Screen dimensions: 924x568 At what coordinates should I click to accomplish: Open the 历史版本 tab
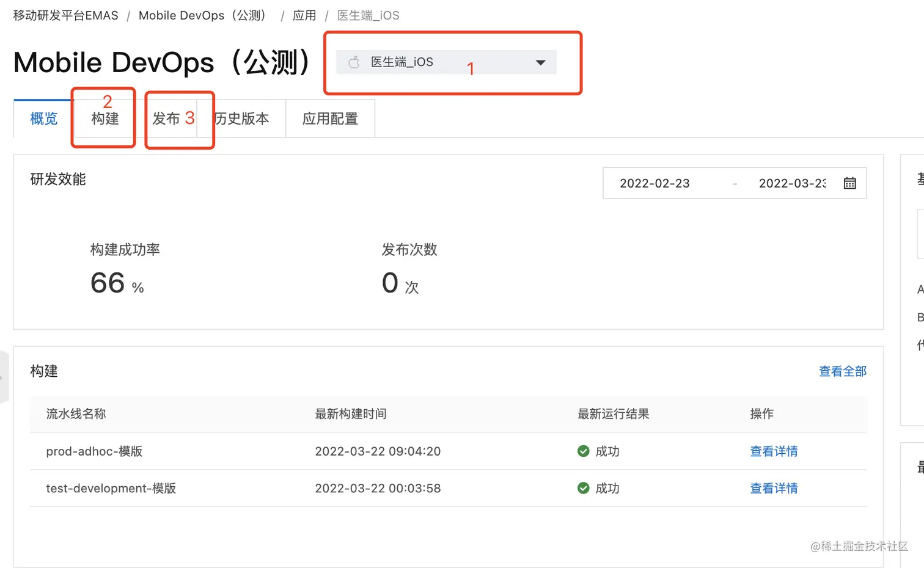(242, 118)
